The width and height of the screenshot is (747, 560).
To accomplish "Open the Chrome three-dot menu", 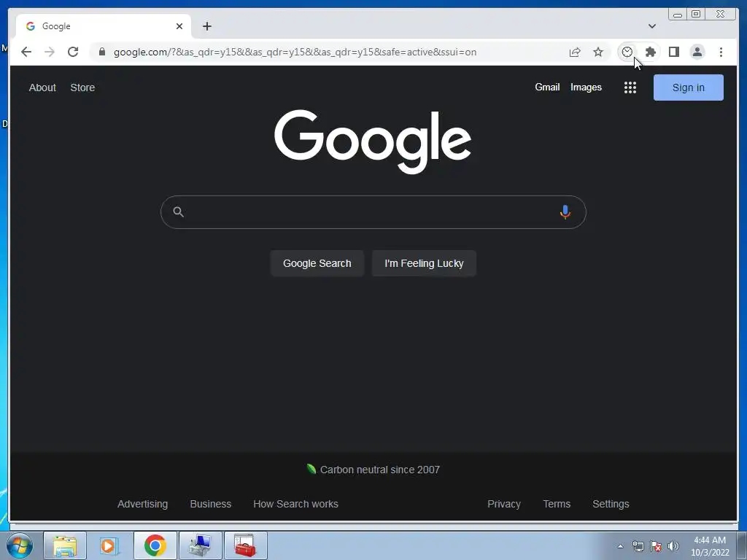I will (721, 52).
